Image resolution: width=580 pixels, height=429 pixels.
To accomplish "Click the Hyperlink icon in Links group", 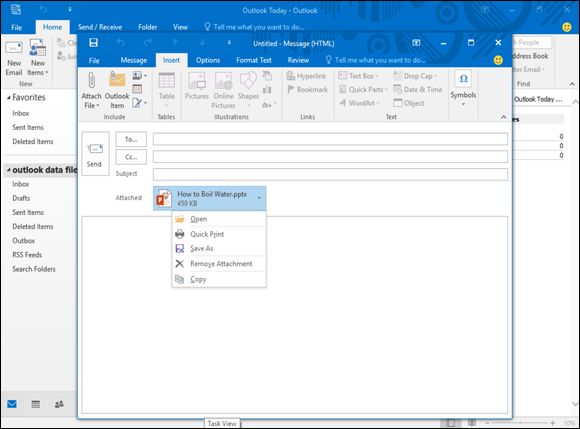I will (x=290, y=76).
